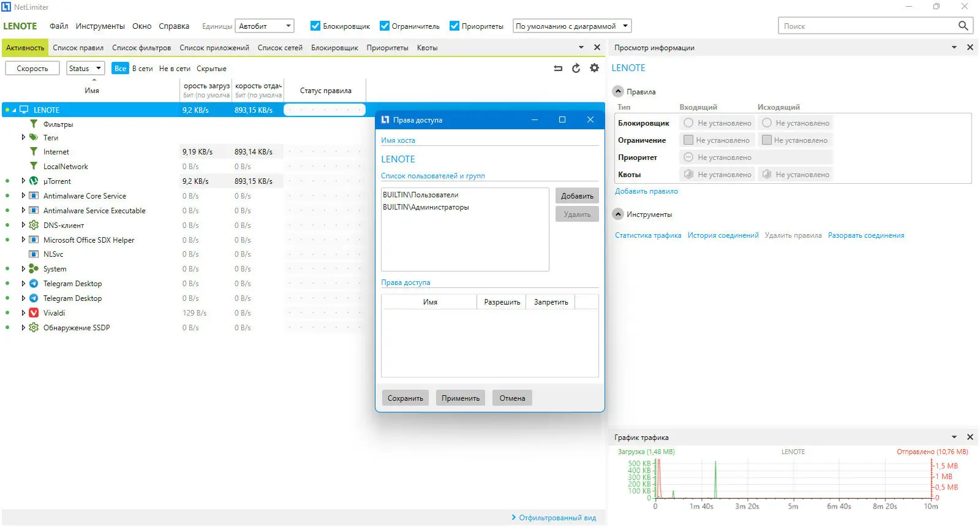Click Сохранить in the dialog
Screen dimensions: 980x527
[x=405, y=398]
